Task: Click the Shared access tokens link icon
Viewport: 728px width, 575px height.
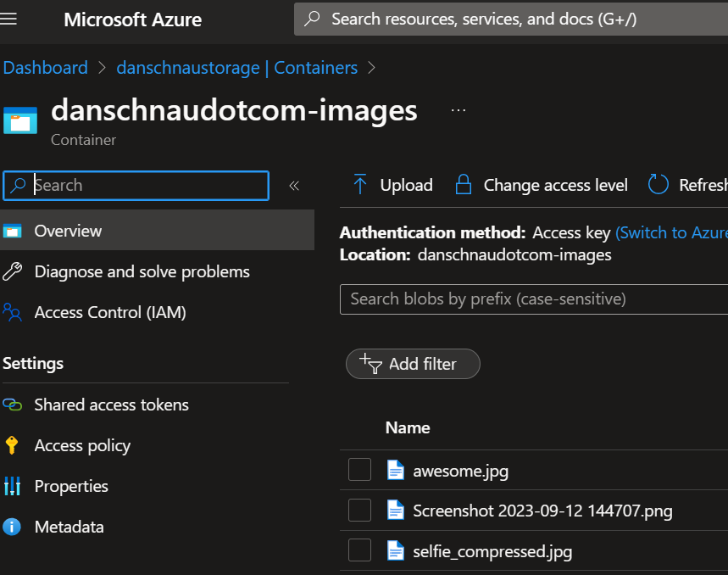Action: point(12,405)
